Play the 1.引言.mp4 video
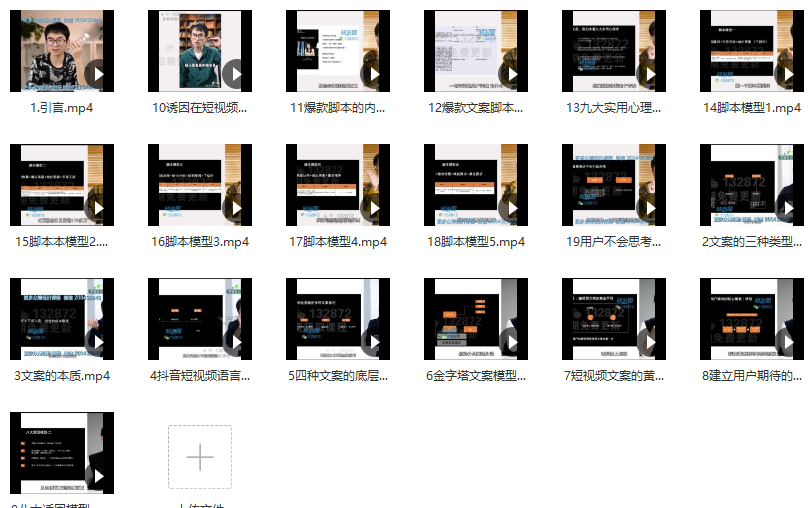The image size is (811, 508). (x=98, y=74)
